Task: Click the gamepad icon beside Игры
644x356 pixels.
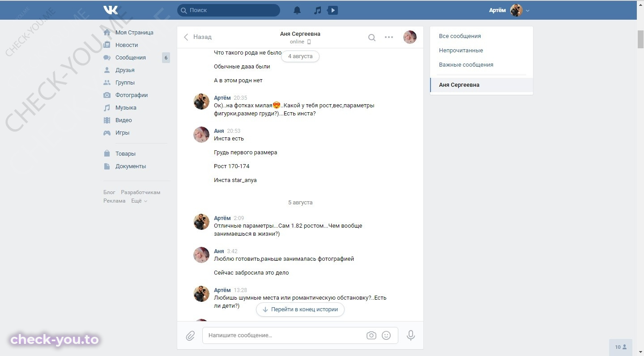Action: tap(107, 133)
